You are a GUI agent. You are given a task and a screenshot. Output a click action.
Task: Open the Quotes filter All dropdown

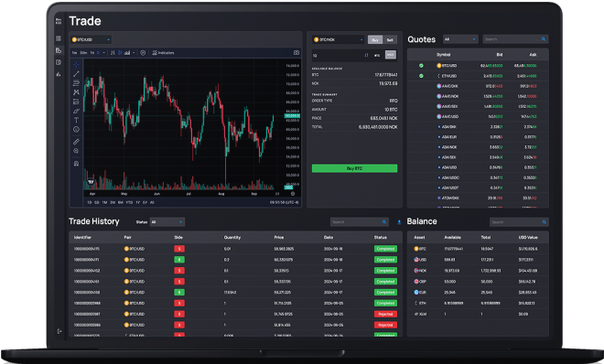[x=460, y=39]
